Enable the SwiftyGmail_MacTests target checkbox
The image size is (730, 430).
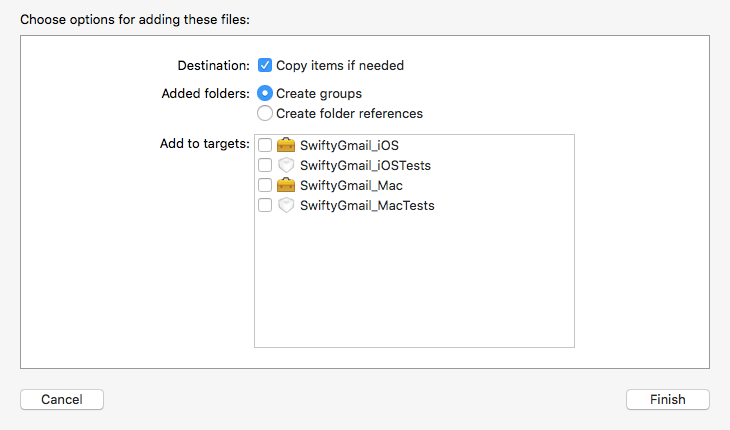265,205
